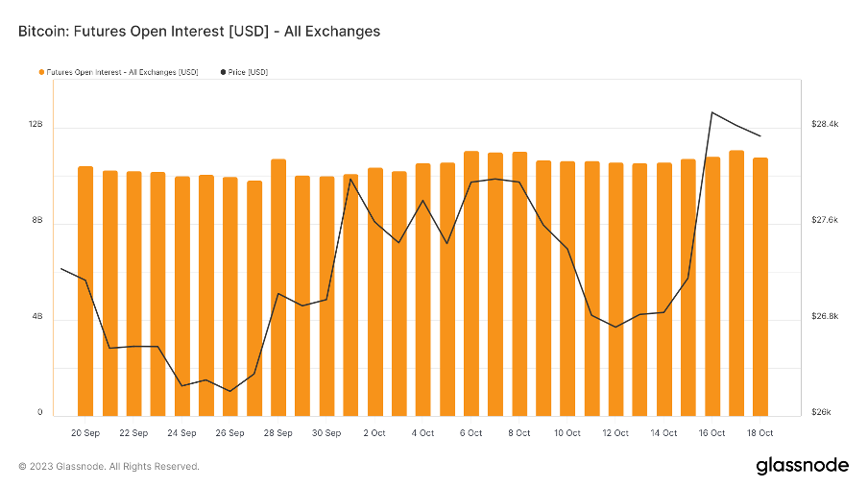868x488 pixels.
Task: Click the chart title text
Action: (x=199, y=32)
